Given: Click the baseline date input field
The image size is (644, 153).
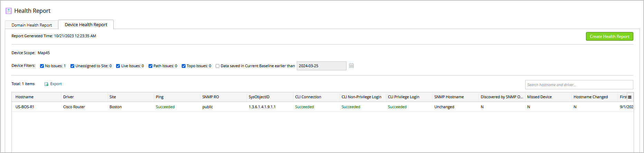Looking at the screenshot, I should pos(321,66).
